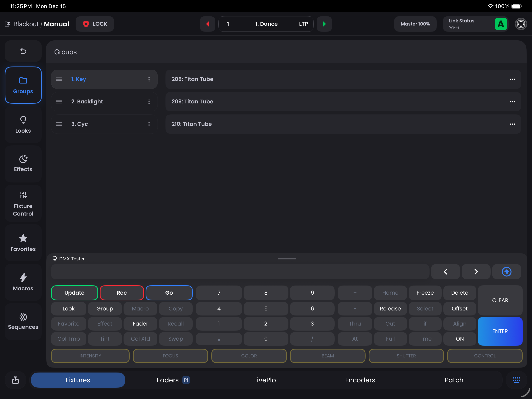The image size is (532, 399).
Task: Tap the blue upload arrow circle icon
Action: click(x=506, y=272)
